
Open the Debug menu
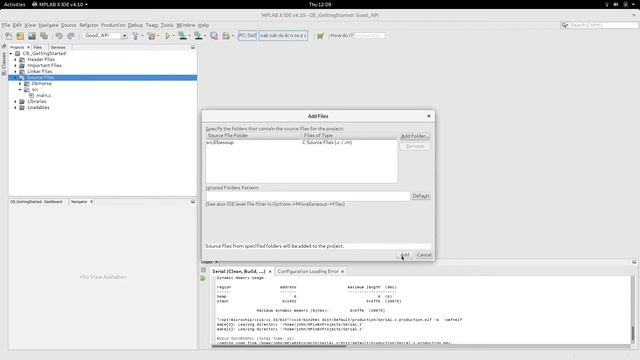point(135,25)
